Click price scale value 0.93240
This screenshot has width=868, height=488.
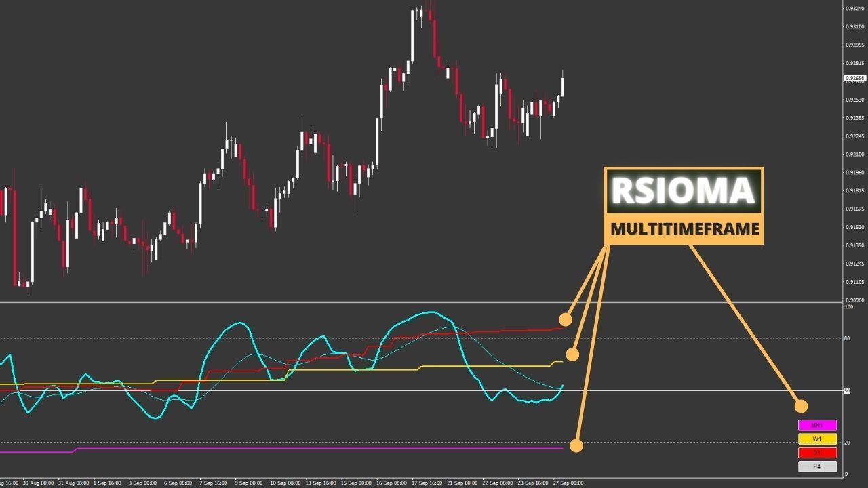[x=854, y=9]
